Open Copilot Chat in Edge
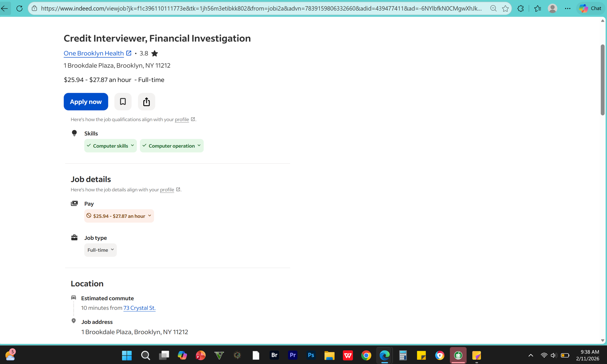607x364 pixels. (590, 8)
